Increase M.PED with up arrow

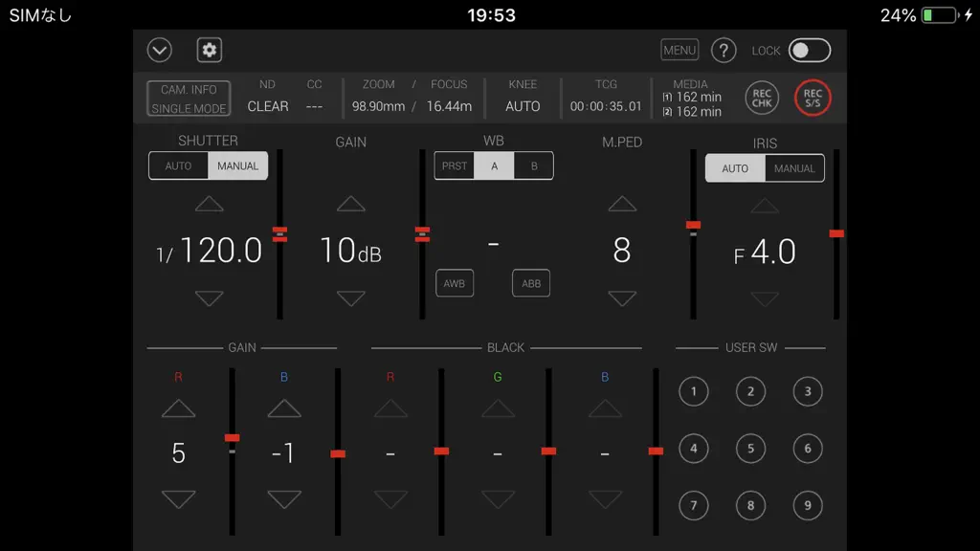(622, 205)
